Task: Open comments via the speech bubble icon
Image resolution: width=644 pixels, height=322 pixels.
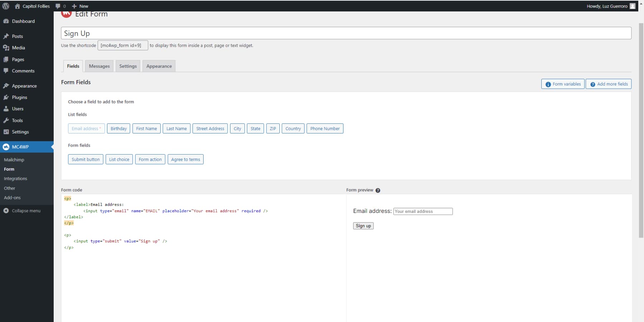Action: pos(58,6)
